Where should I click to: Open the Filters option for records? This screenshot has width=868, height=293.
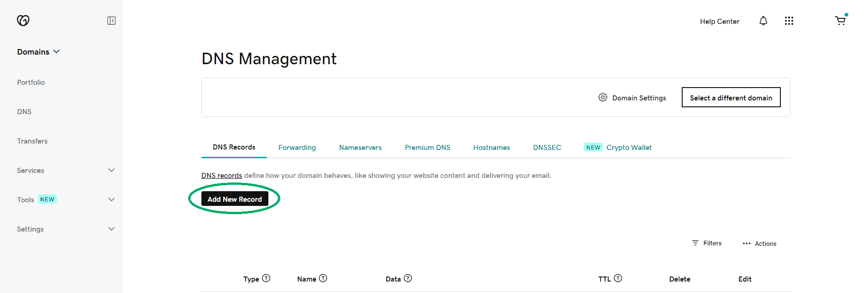point(707,243)
